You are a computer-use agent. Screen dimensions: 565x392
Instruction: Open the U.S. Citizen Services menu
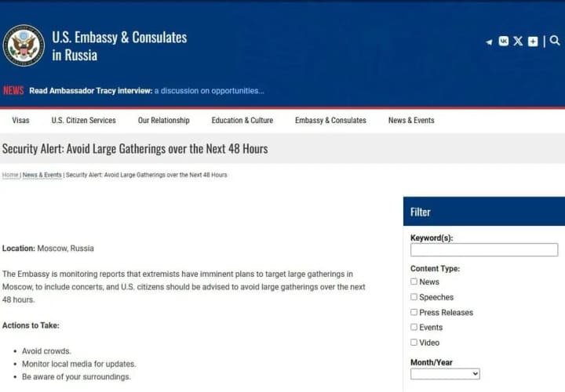tap(83, 121)
